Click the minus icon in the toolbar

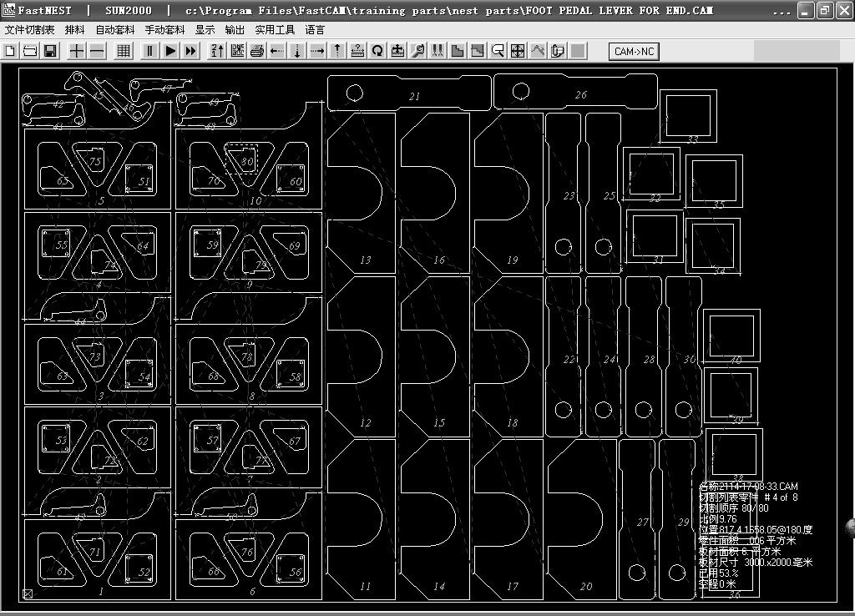(x=97, y=51)
